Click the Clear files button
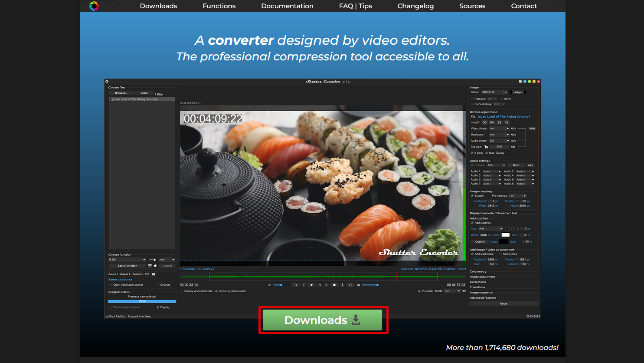 point(144,93)
